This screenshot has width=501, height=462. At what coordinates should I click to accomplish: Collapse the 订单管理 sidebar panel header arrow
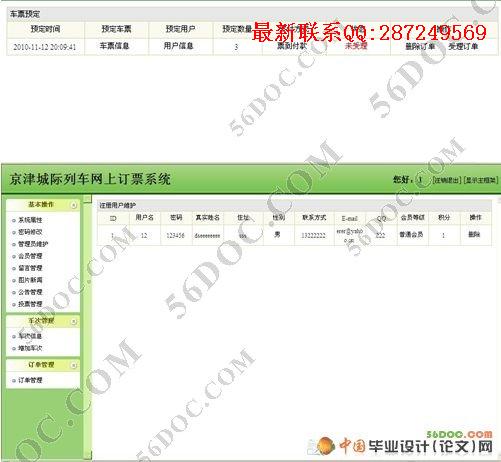74,365
